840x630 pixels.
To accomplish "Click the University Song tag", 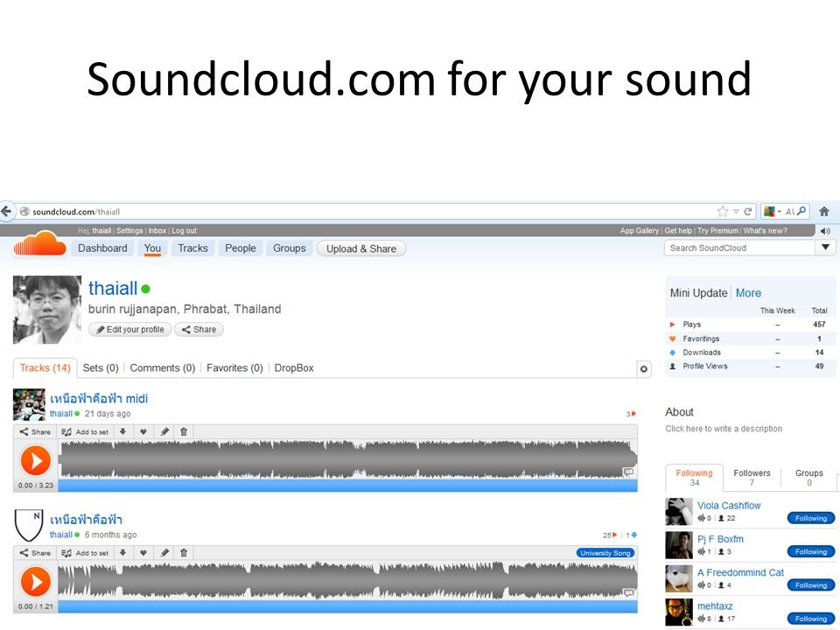I will [x=605, y=553].
